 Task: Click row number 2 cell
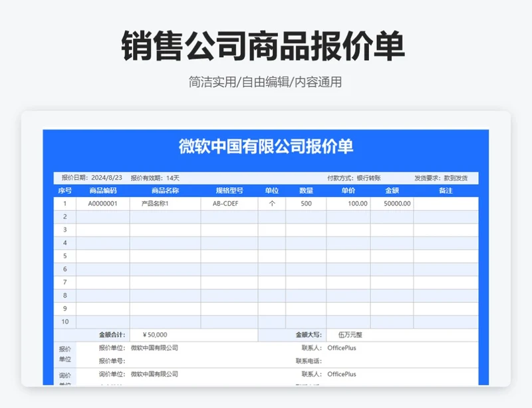coord(65,217)
